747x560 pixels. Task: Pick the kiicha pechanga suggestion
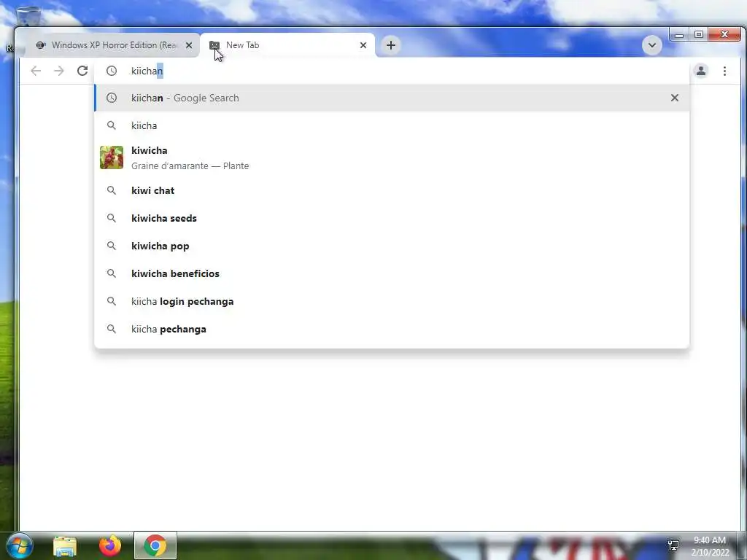coord(392,329)
